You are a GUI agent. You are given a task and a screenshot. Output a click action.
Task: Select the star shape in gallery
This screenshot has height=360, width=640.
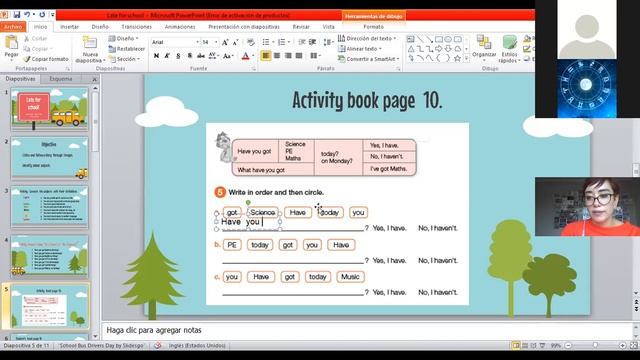[x=458, y=58]
